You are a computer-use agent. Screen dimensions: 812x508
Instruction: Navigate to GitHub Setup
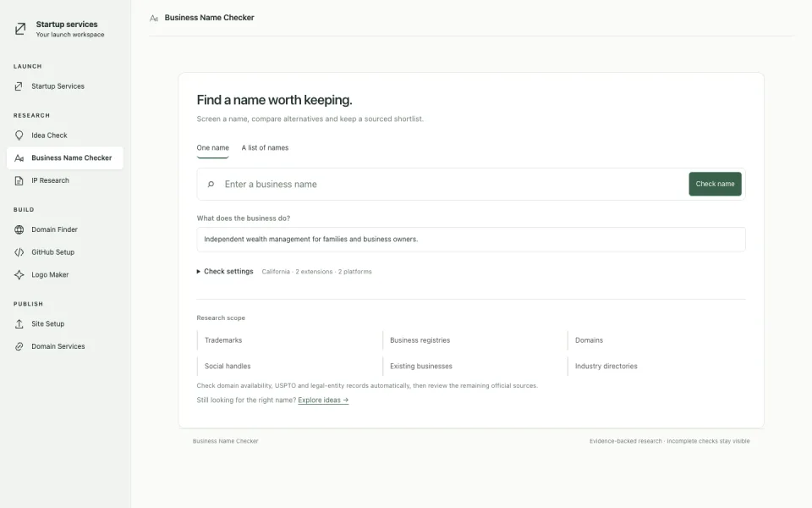click(65, 252)
